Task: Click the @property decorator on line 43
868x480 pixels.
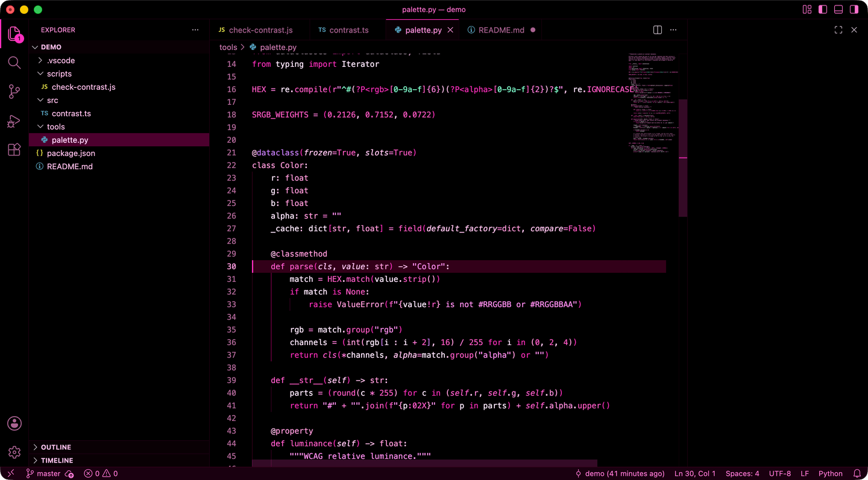Action: pos(292,431)
